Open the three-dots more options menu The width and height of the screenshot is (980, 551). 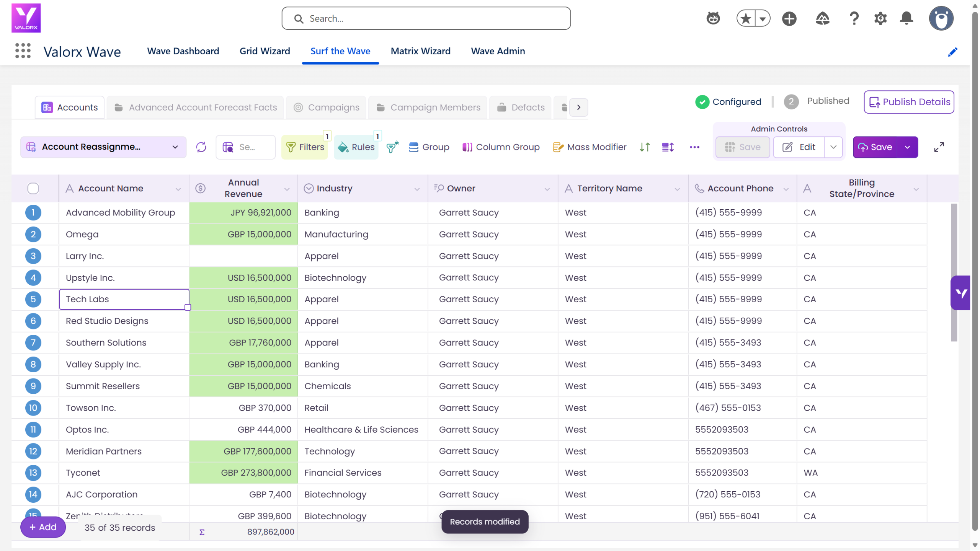(694, 147)
